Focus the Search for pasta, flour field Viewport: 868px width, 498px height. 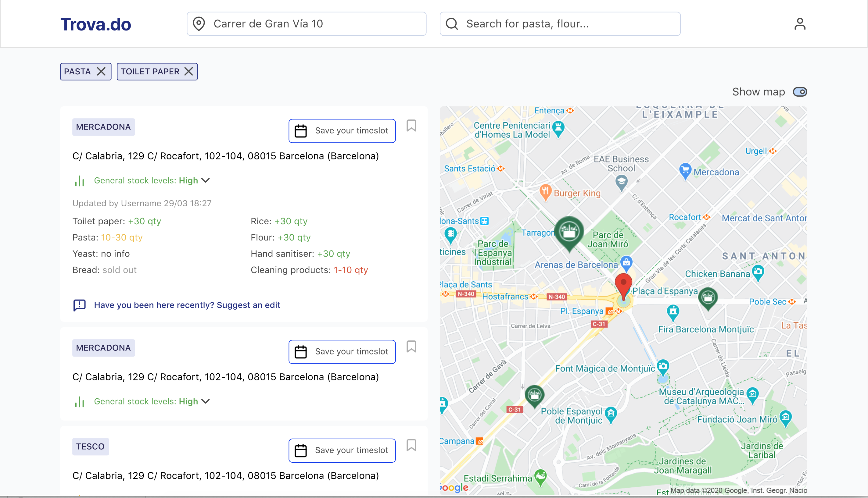(x=560, y=24)
